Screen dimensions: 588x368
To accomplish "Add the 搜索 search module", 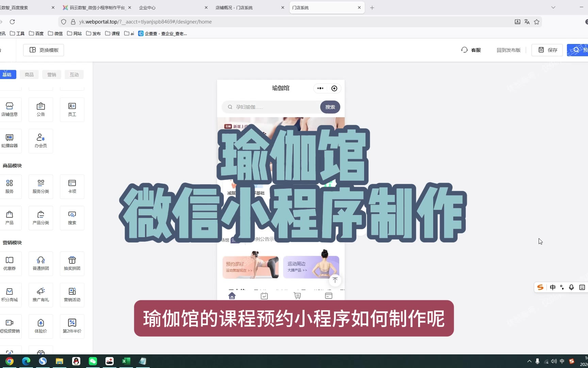I will pos(72,218).
